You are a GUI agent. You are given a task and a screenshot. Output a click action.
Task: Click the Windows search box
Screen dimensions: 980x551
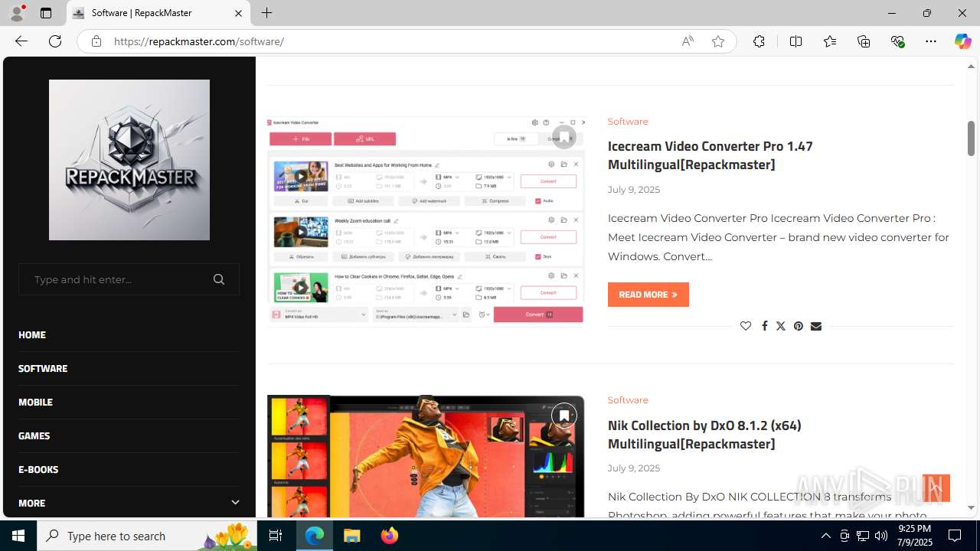(x=147, y=536)
